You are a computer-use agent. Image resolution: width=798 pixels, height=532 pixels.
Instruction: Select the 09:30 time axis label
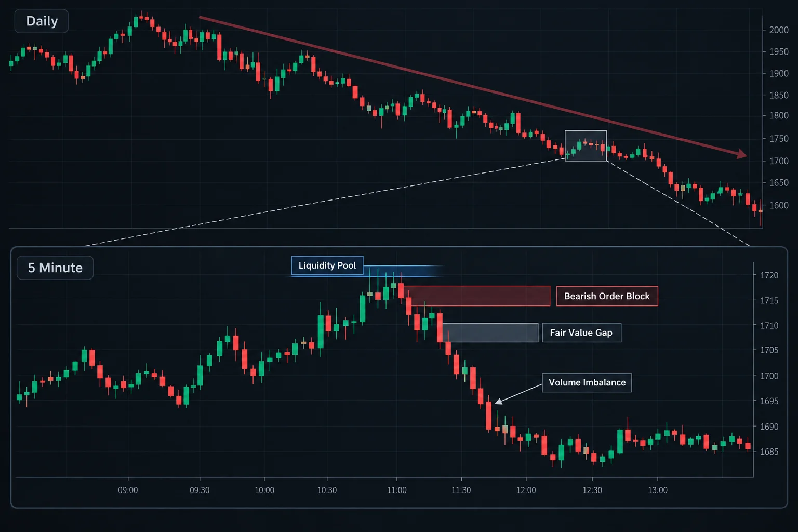click(x=199, y=490)
